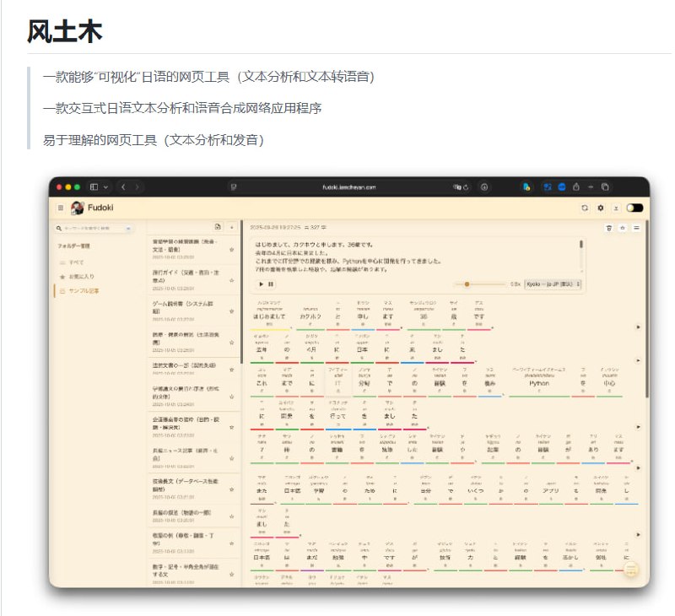Viewport: 675px width, 616px height.
Task: Delete current article using trash icon
Action: [x=608, y=227]
